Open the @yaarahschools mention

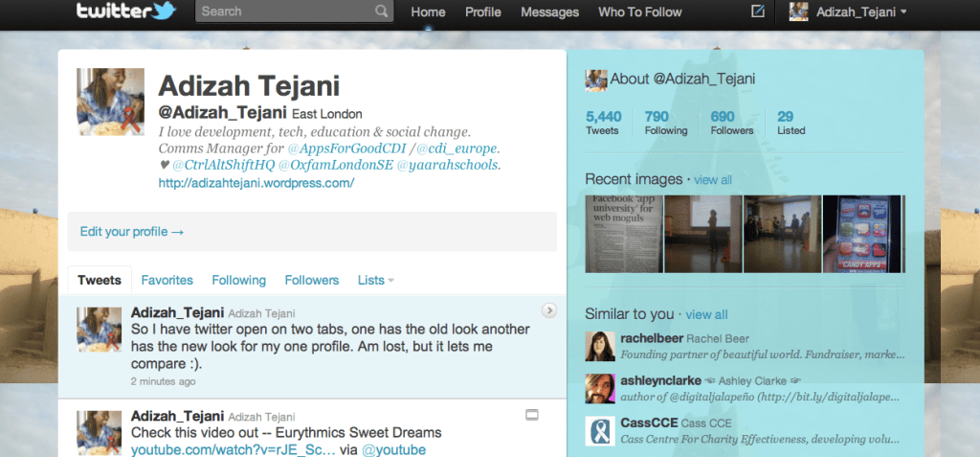click(x=448, y=166)
